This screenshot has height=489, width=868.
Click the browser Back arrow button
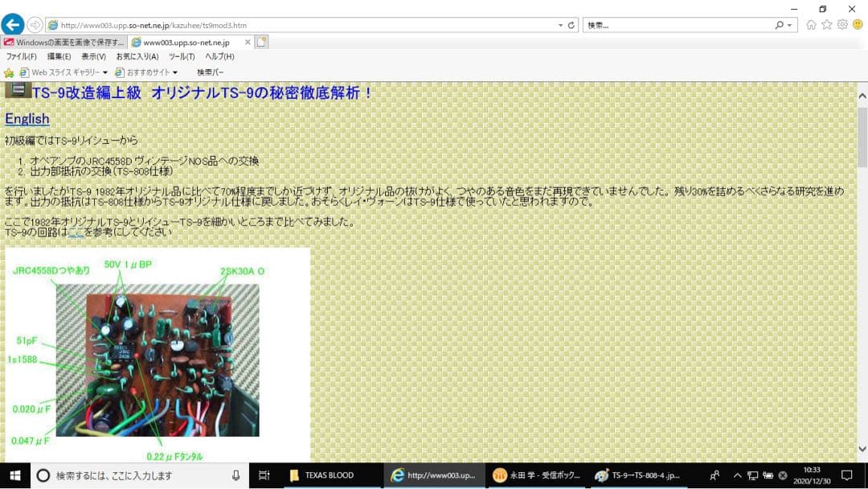pos(12,24)
